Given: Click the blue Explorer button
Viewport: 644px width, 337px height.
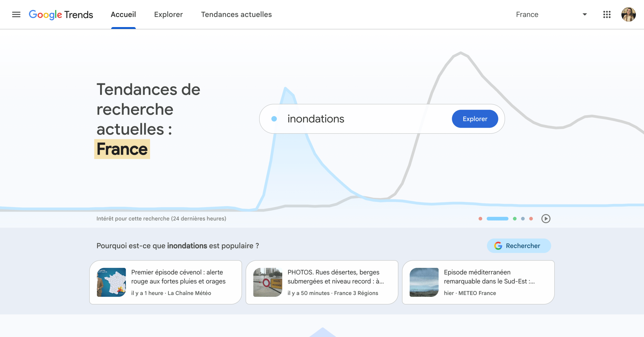Looking at the screenshot, I should pos(475,119).
